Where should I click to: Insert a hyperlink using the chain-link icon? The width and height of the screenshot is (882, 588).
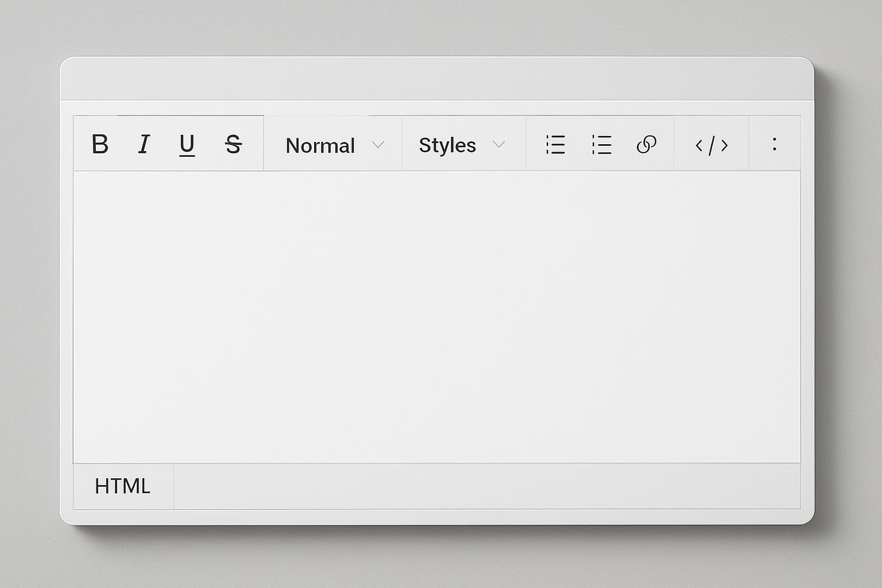[x=647, y=145]
